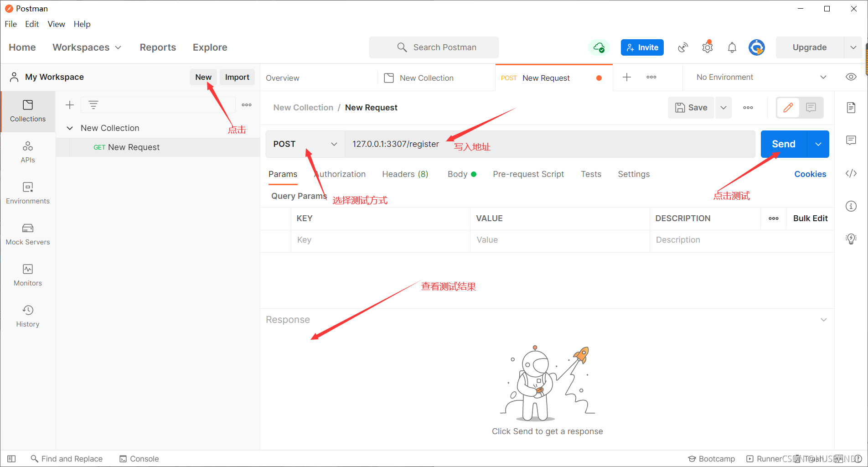Viewport: 868px width, 467px height.
Task: Click the filter icon in collections sidebar
Action: click(93, 105)
